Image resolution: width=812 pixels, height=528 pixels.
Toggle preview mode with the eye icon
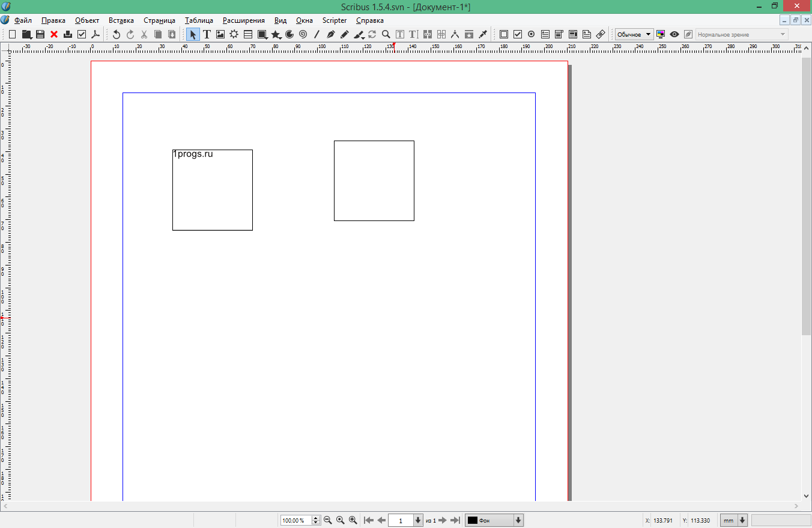[x=674, y=34]
